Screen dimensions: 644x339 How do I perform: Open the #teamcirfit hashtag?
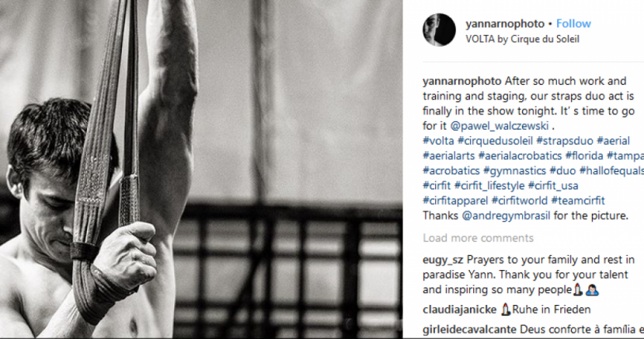pyautogui.click(x=578, y=200)
